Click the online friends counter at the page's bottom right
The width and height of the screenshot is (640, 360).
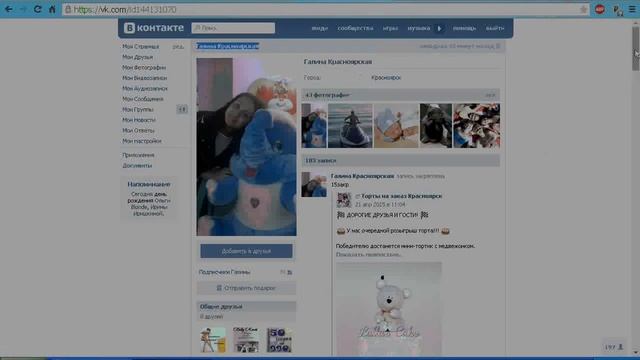[x=615, y=347]
